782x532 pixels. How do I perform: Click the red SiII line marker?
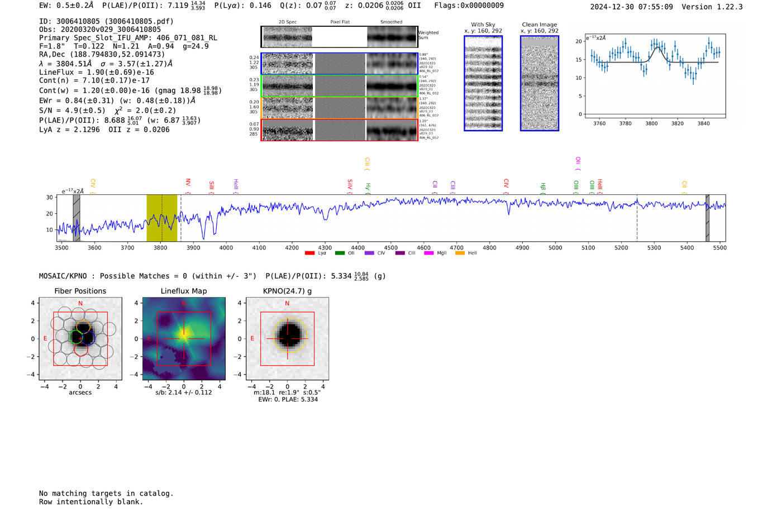212,186
